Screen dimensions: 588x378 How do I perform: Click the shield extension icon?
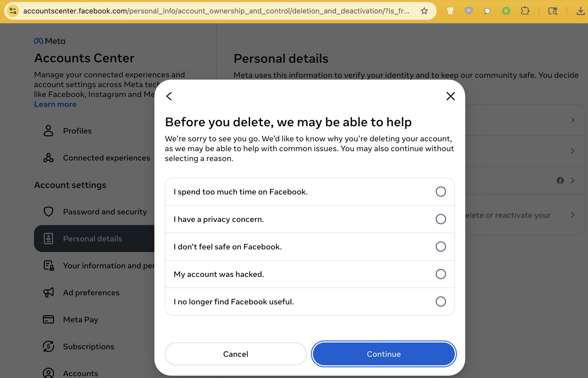pyautogui.click(x=469, y=11)
